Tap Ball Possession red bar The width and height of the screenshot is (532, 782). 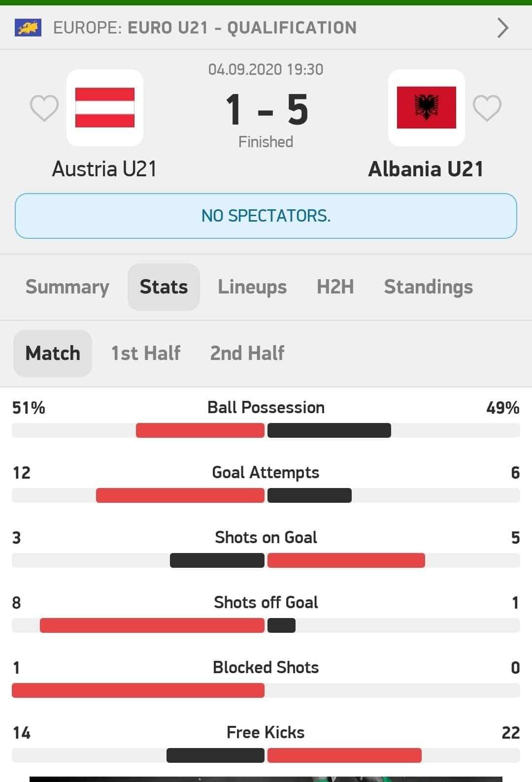point(200,430)
